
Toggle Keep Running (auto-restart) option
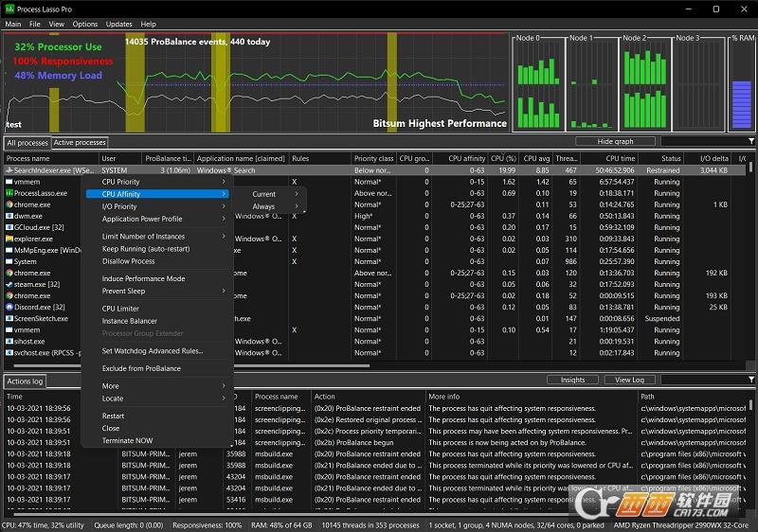[157, 249]
